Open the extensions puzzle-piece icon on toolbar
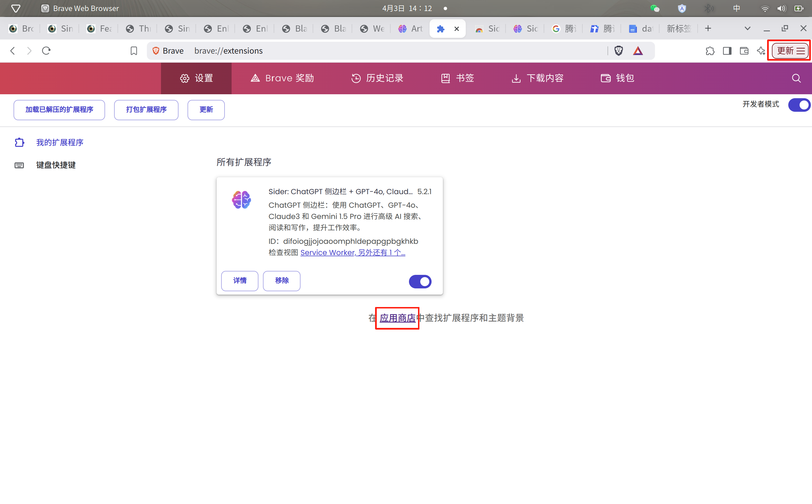The height and width of the screenshot is (504, 812). click(710, 51)
